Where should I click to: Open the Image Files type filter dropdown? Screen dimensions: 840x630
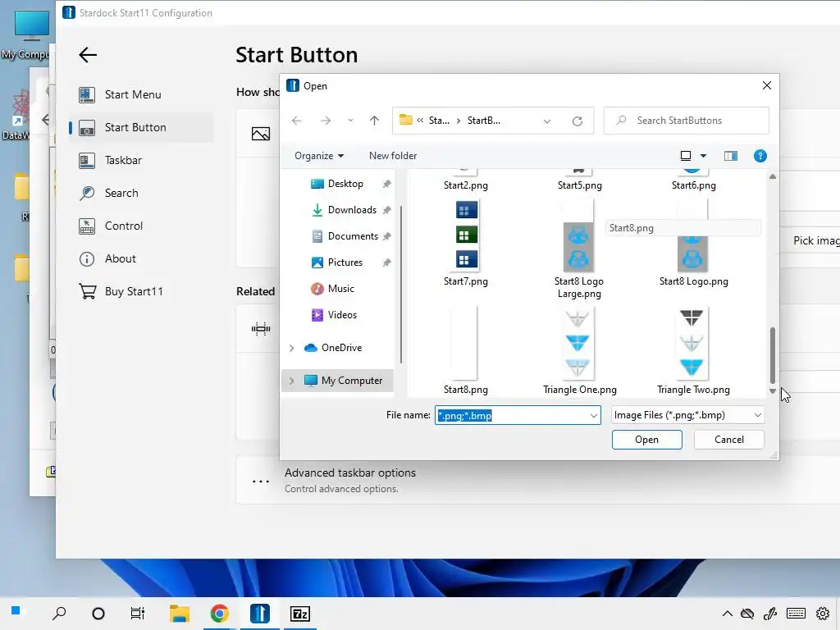coord(687,415)
